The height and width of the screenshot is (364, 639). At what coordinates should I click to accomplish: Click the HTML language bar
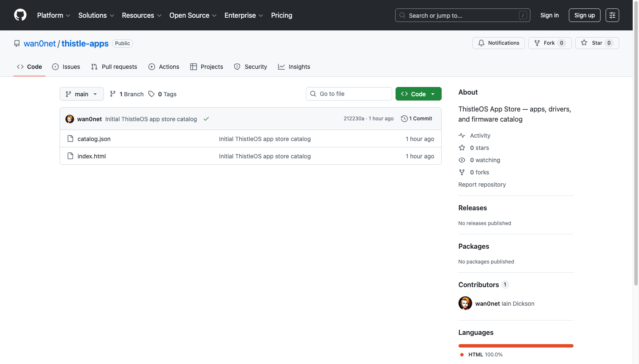(x=516, y=346)
